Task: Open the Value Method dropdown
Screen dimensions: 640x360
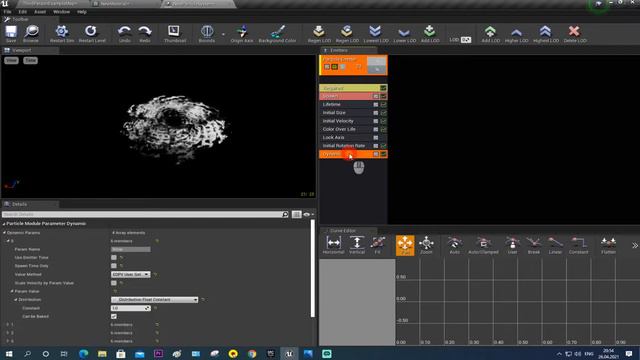Action: [x=131, y=274]
